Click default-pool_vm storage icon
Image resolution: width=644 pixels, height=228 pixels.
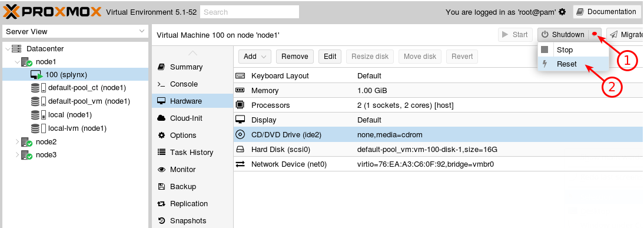(x=38, y=101)
